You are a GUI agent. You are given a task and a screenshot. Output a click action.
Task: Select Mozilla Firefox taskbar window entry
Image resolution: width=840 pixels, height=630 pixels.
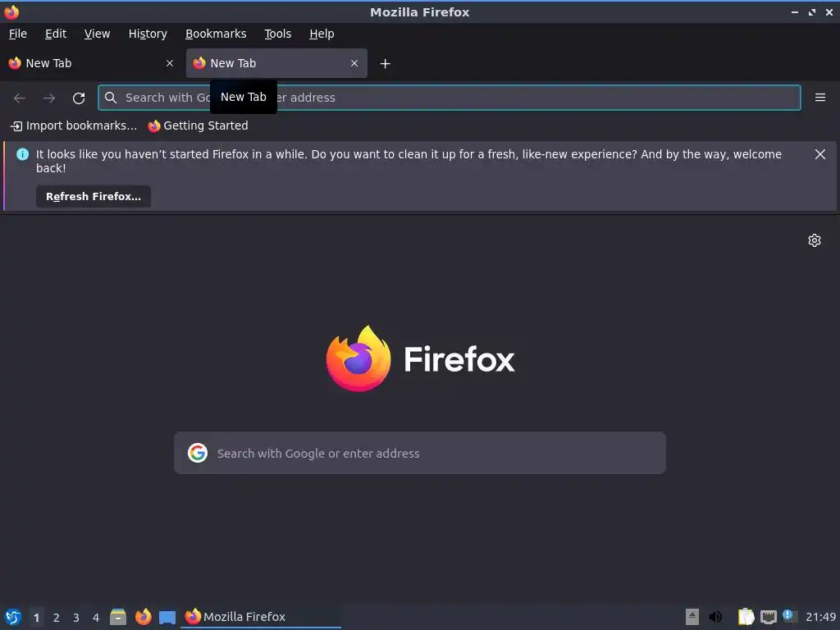[260, 617]
